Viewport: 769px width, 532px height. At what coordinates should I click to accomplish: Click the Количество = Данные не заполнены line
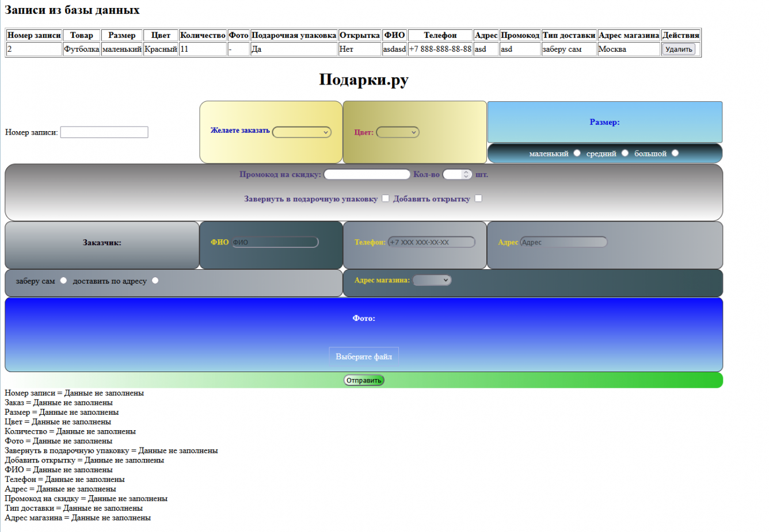point(70,431)
